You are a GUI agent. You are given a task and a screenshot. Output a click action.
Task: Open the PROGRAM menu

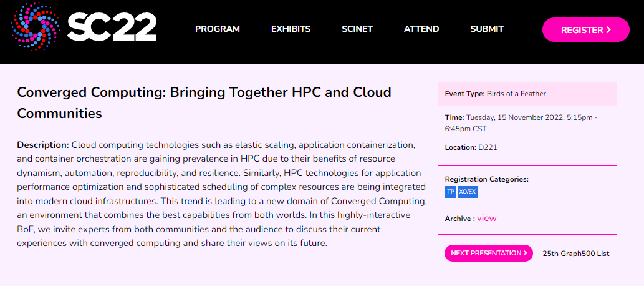pyautogui.click(x=218, y=29)
